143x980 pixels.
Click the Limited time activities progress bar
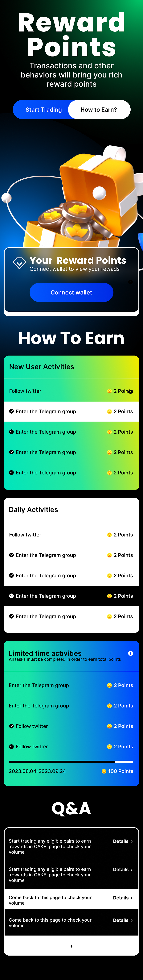tap(71, 762)
